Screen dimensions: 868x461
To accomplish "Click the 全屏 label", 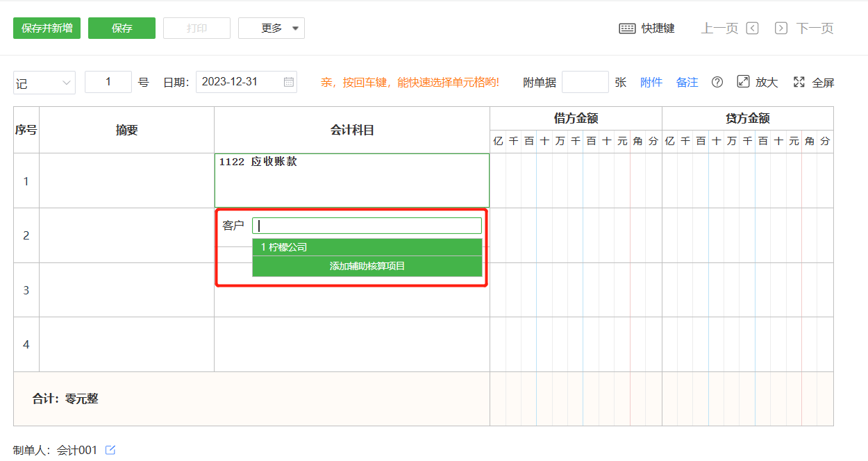I will [823, 83].
